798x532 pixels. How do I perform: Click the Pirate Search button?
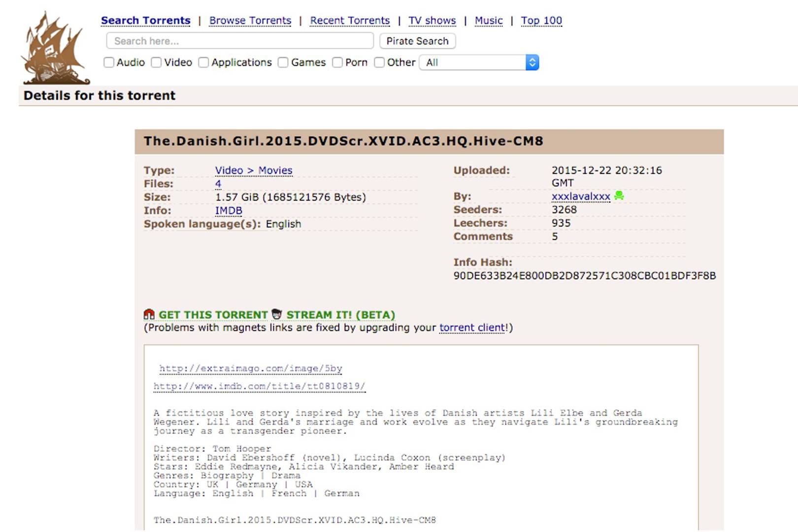coord(418,41)
